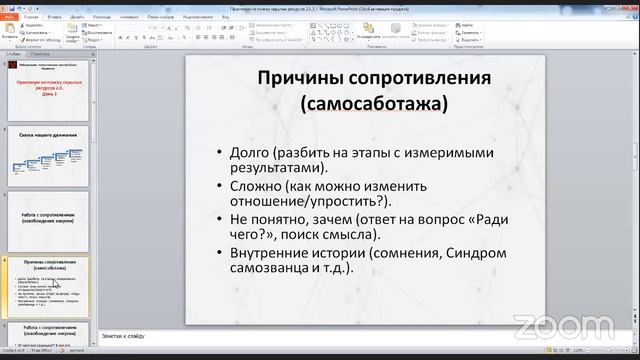Open the Change Case (Aa) dropdown
The image size is (640, 360).
click(x=171, y=38)
